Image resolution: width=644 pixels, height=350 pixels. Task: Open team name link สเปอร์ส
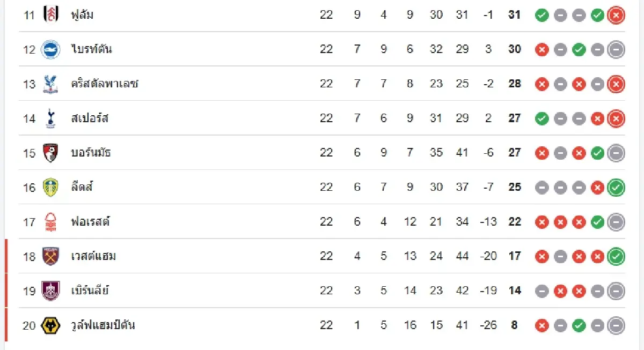pyautogui.click(x=90, y=118)
